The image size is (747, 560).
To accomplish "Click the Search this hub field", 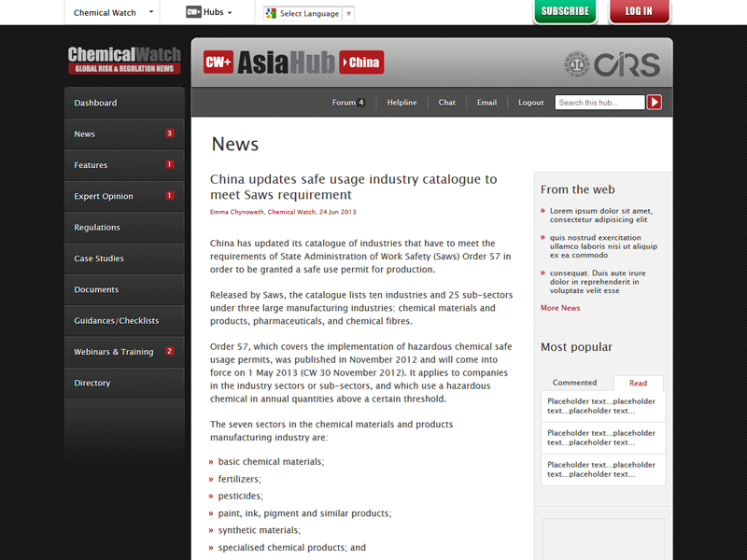I will point(599,103).
